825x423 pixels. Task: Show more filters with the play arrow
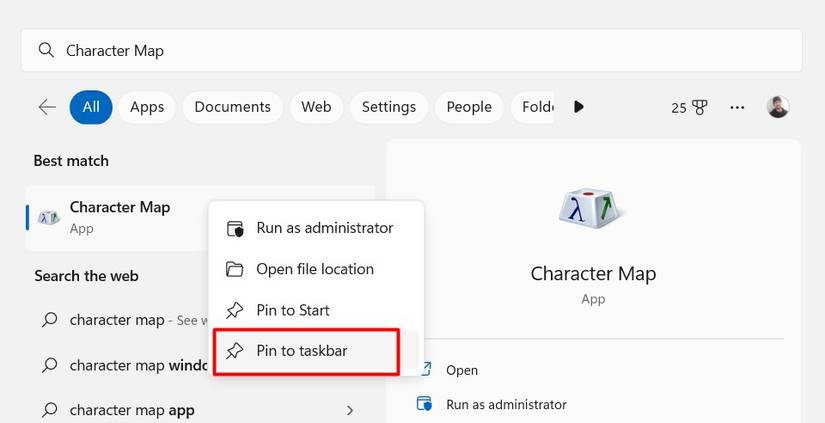click(579, 107)
